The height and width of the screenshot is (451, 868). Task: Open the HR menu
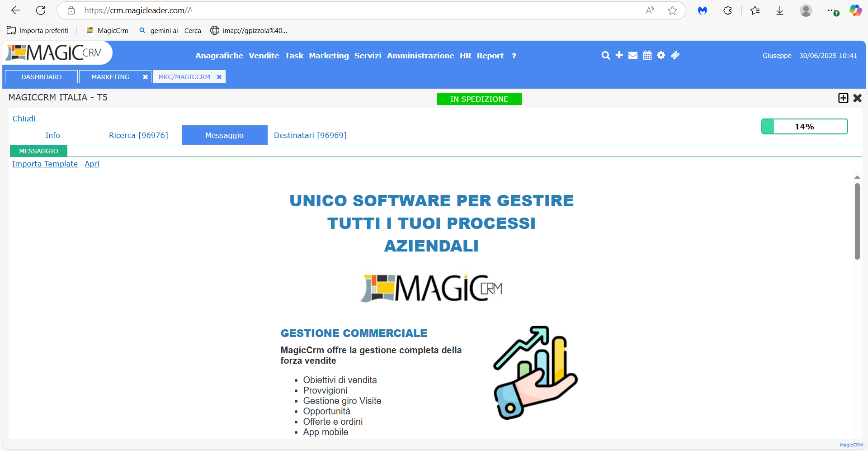pyautogui.click(x=466, y=56)
